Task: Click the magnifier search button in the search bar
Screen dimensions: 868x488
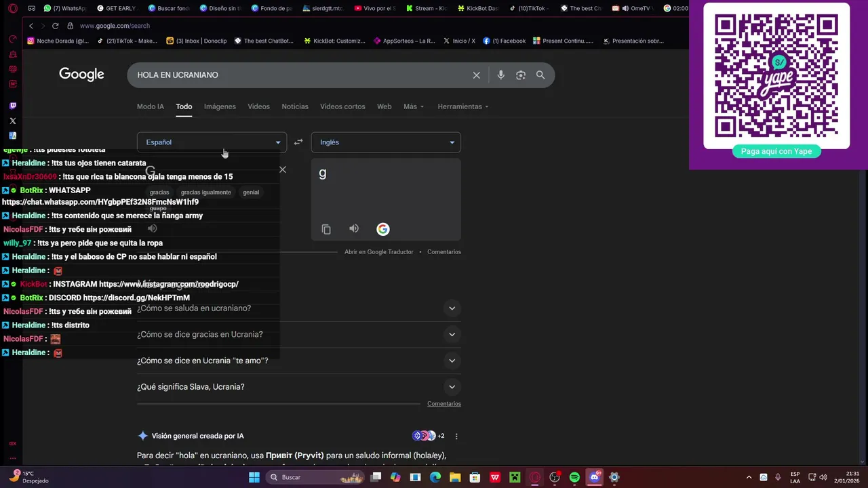Action: (540, 75)
